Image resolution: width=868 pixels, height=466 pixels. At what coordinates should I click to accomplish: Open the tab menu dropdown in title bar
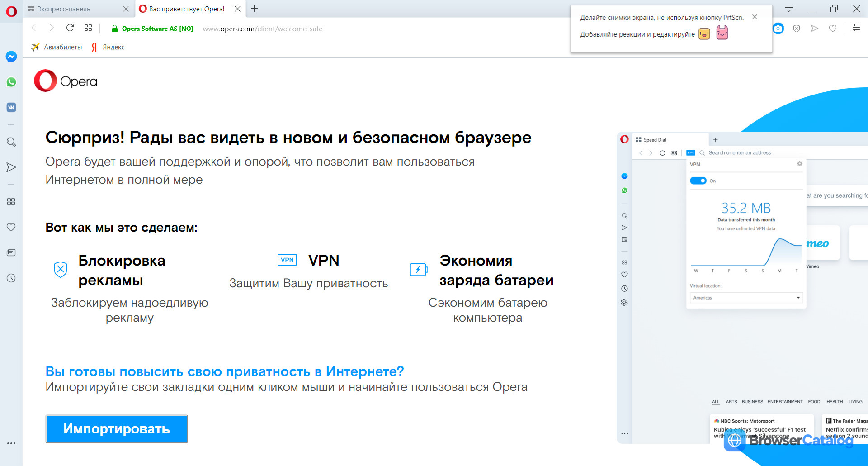click(x=789, y=9)
